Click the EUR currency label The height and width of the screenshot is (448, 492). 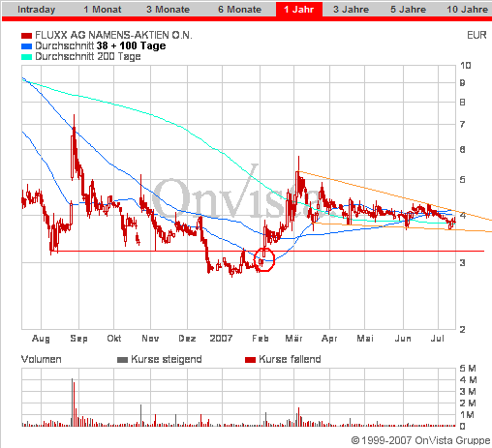click(477, 35)
